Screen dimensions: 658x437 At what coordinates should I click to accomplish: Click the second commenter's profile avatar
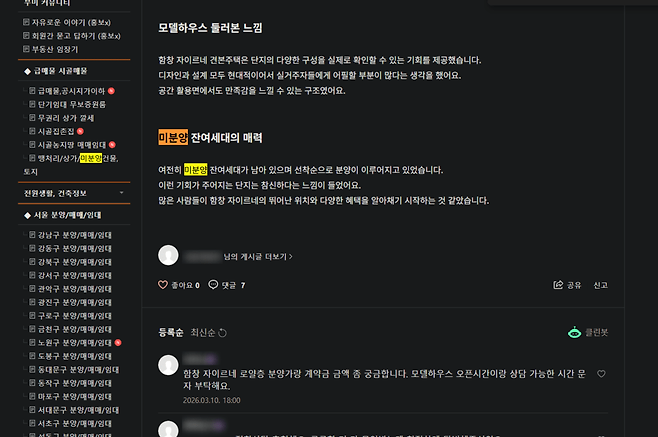pos(168,429)
